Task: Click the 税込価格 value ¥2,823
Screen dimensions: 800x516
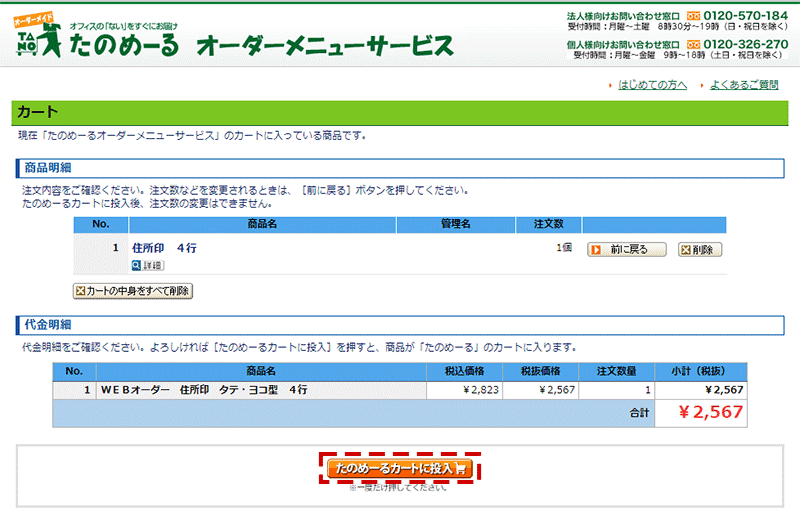Action: click(481, 390)
